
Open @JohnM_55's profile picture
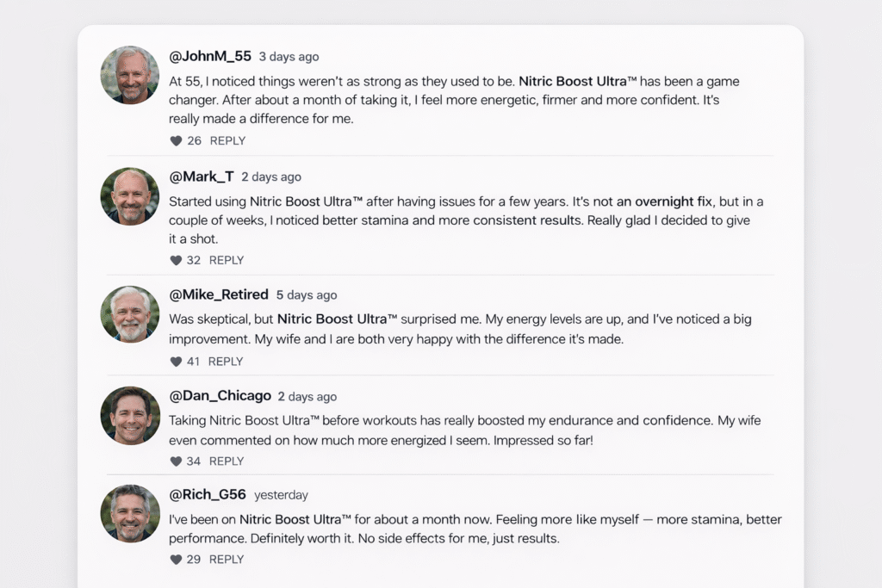pos(130,75)
